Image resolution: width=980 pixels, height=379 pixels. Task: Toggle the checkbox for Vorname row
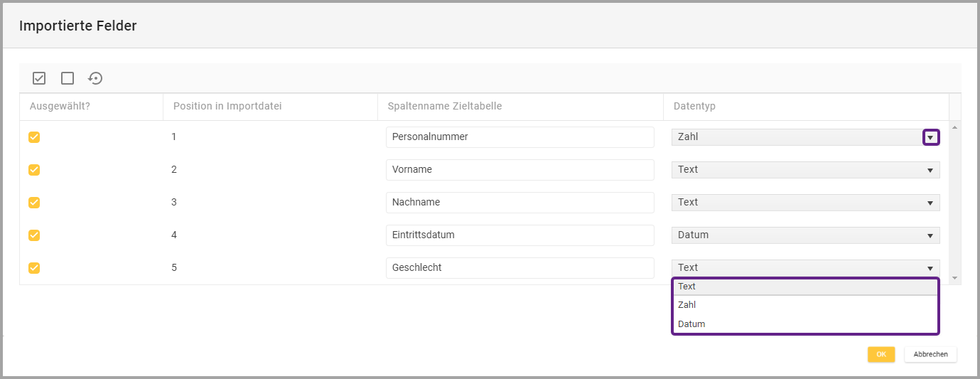34,170
